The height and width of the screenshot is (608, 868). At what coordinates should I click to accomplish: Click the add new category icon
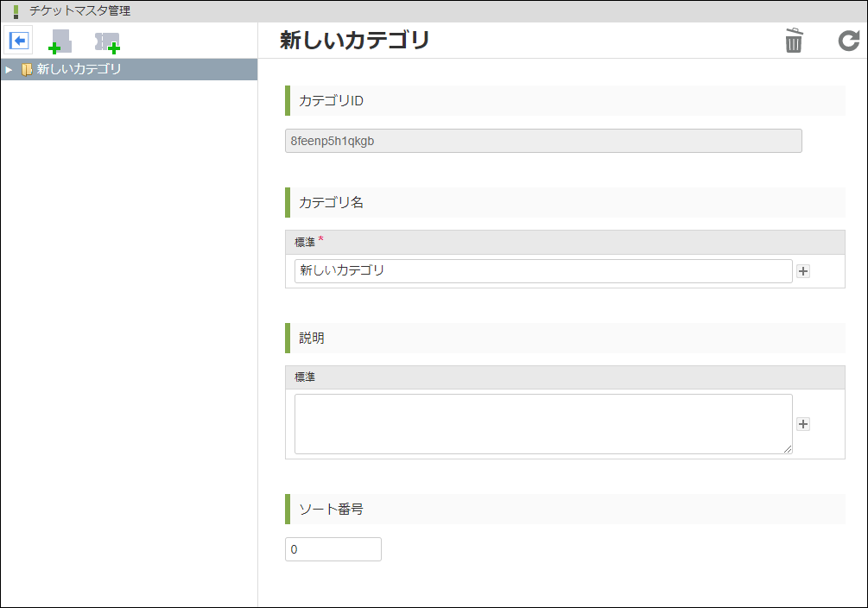tap(60, 41)
